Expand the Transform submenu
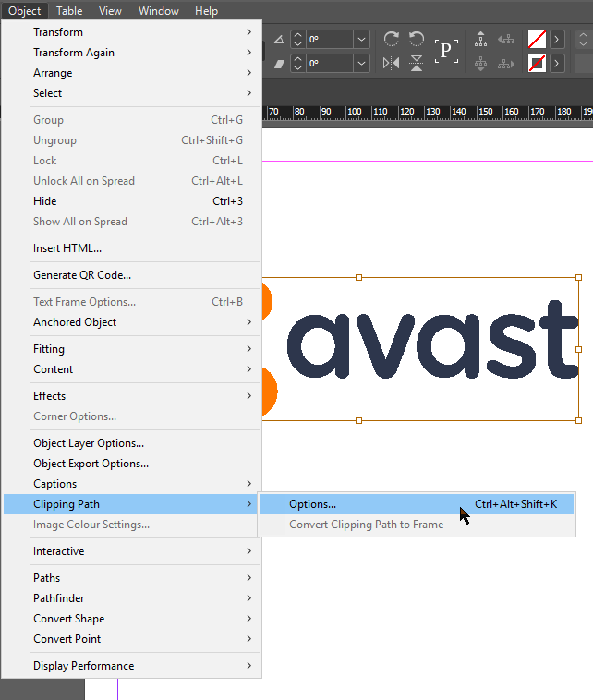 pos(131,32)
